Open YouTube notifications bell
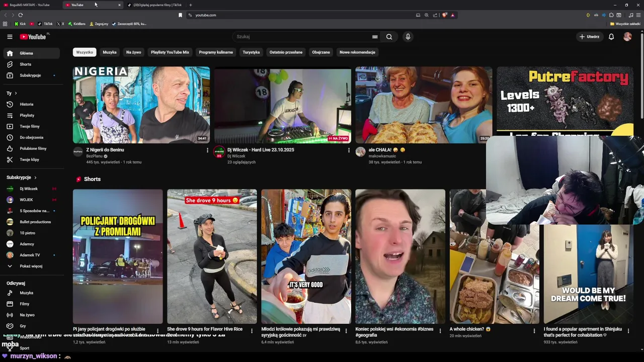Viewport: 644px width, 362px height. pyautogui.click(x=611, y=37)
